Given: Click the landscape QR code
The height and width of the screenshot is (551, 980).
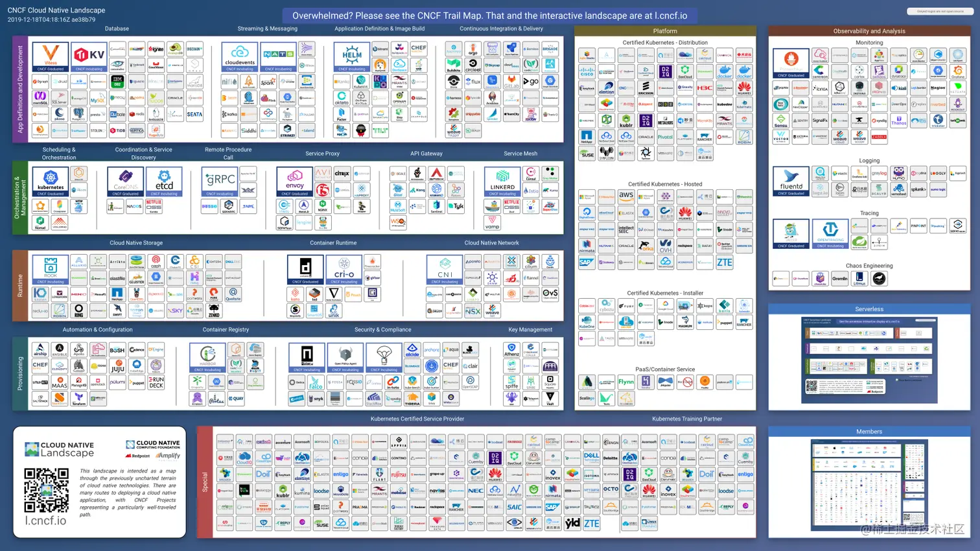Looking at the screenshot, I should [46, 490].
